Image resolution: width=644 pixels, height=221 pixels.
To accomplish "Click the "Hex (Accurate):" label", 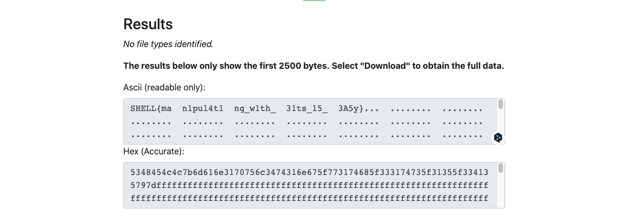I will click(x=154, y=152).
